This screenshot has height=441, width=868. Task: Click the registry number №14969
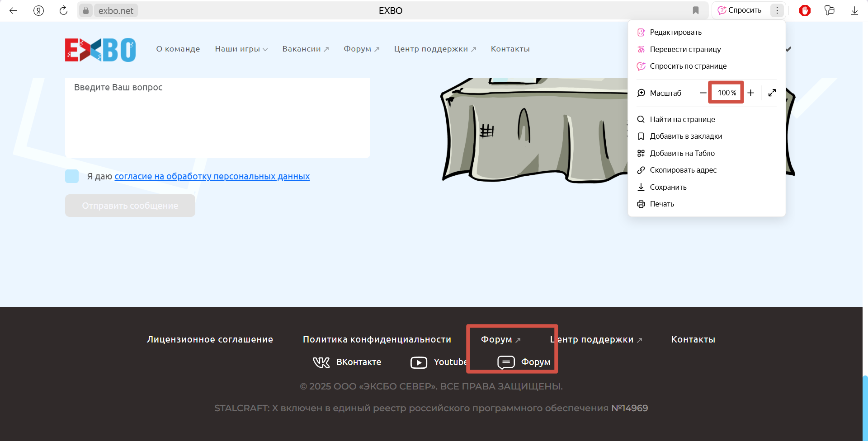pyautogui.click(x=629, y=408)
